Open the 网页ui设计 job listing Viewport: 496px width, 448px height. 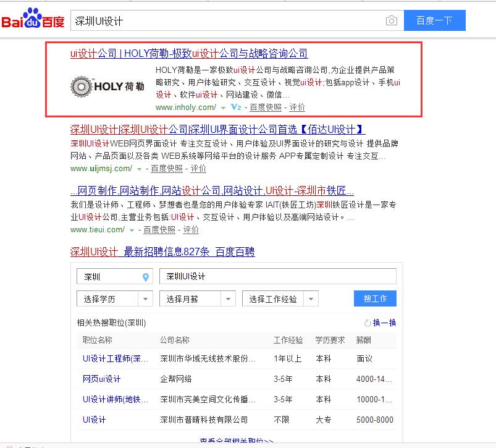pos(101,379)
